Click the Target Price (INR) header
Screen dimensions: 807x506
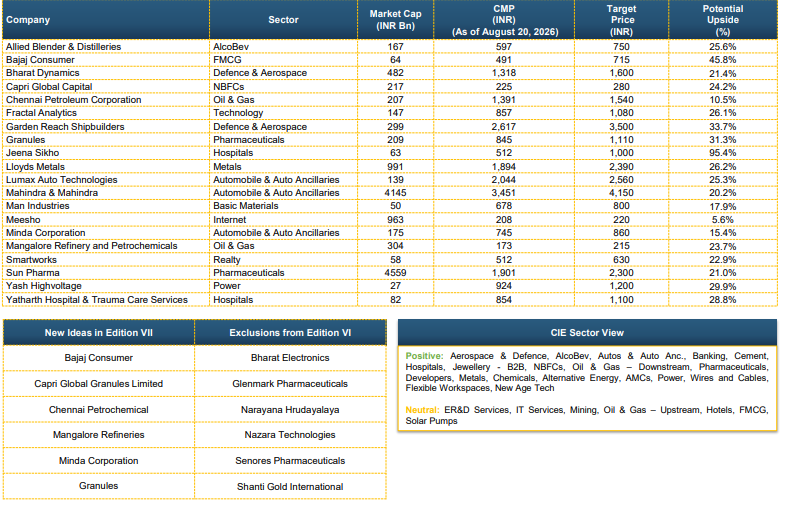(x=621, y=20)
